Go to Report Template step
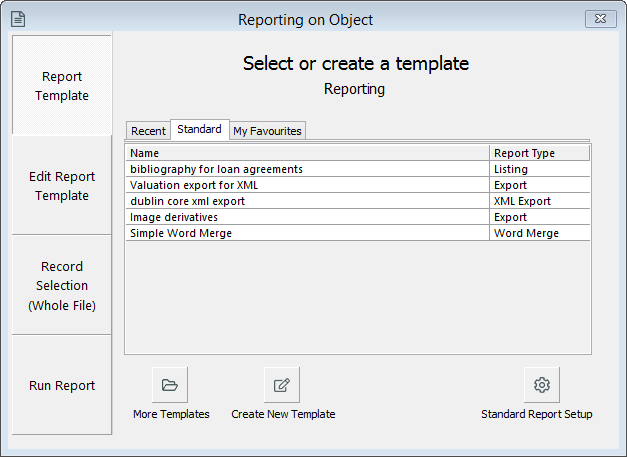 point(62,86)
